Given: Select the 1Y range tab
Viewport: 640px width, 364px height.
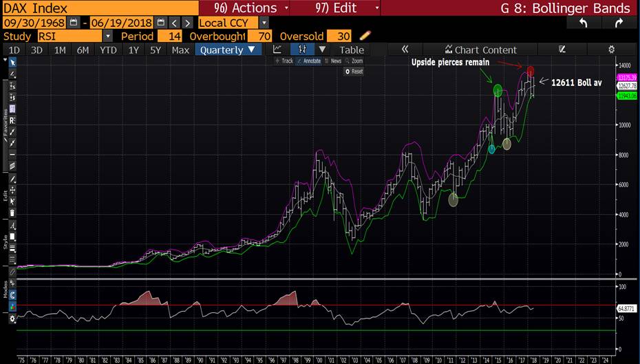Looking at the screenshot, I should point(134,50).
